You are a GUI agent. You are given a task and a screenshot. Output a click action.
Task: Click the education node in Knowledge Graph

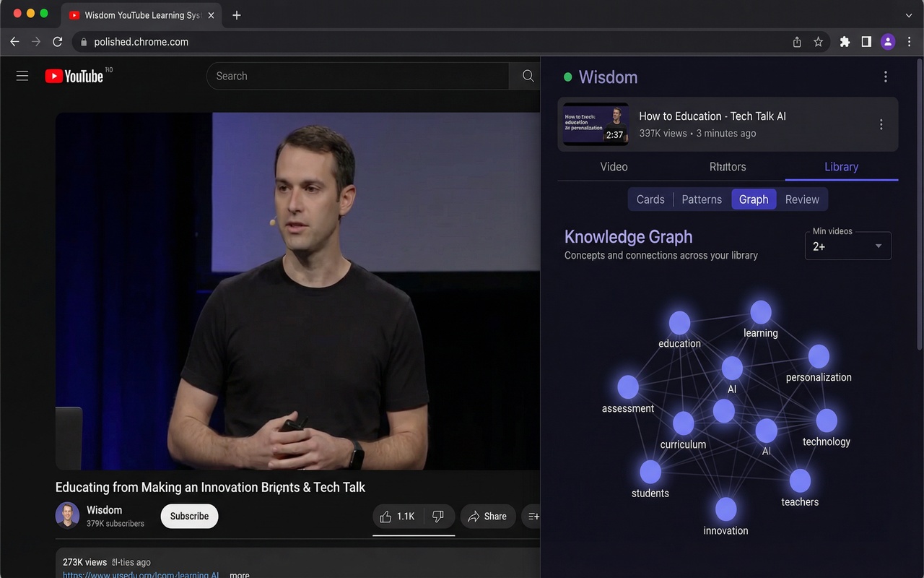point(679,323)
